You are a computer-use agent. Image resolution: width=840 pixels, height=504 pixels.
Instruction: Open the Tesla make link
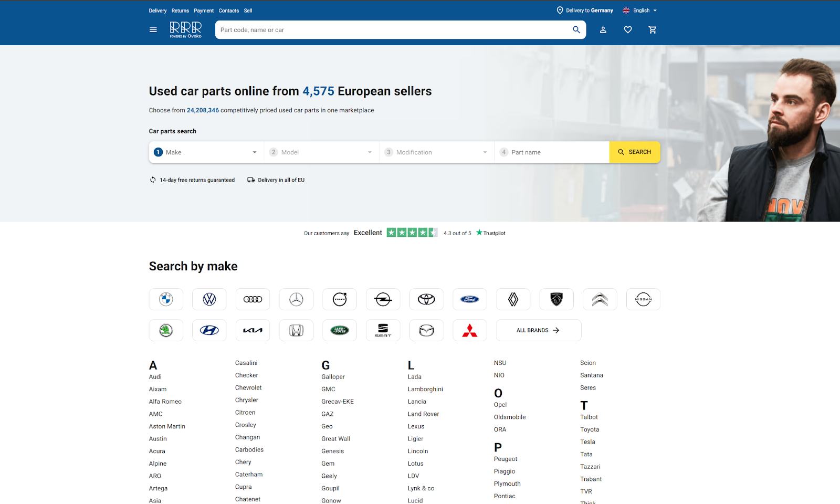click(x=587, y=442)
